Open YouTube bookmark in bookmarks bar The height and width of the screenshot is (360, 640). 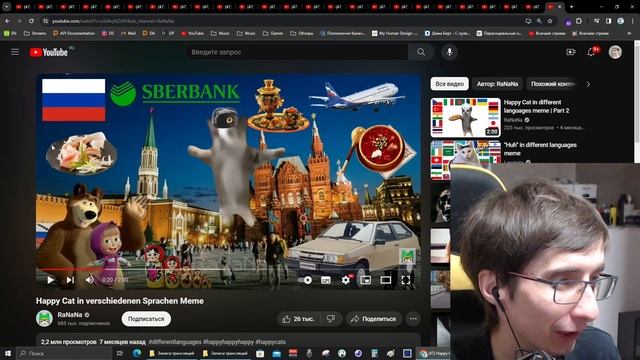tap(192, 33)
